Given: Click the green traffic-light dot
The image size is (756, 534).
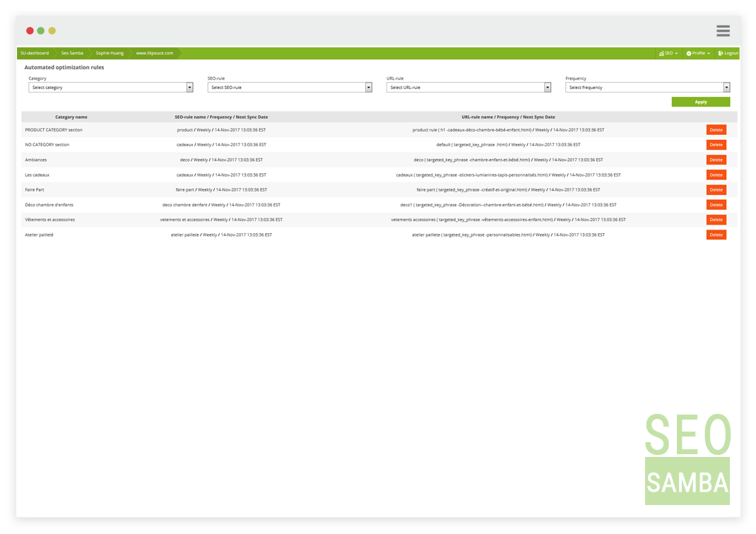Looking at the screenshot, I should (x=40, y=30).
